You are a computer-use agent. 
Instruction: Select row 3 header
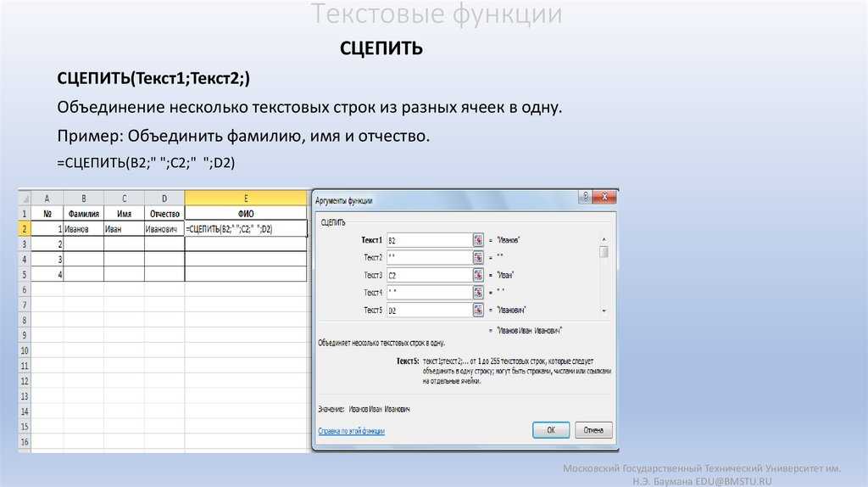(x=25, y=243)
